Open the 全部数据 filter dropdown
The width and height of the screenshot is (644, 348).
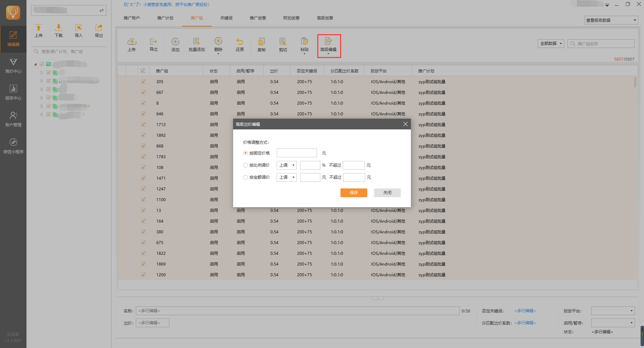[551, 44]
